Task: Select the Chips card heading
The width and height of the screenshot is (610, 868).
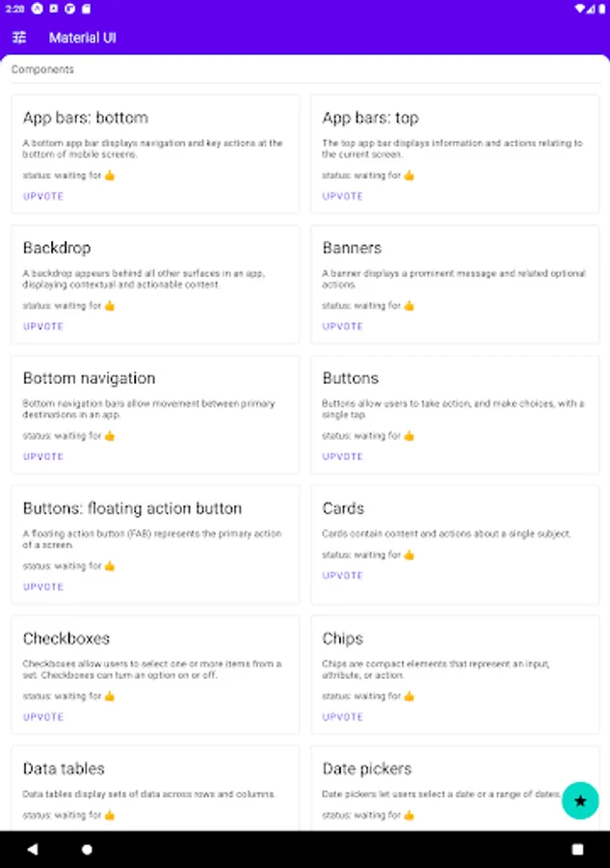Action: click(x=343, y=638)
